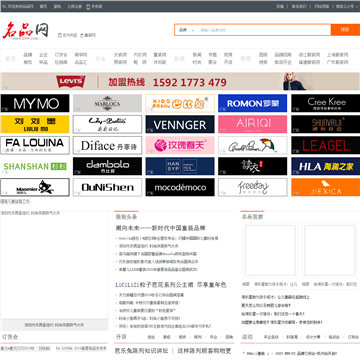Open the 服装头条 section heading
The width and height of the screenshot is (360, 360).
[126, 217]
